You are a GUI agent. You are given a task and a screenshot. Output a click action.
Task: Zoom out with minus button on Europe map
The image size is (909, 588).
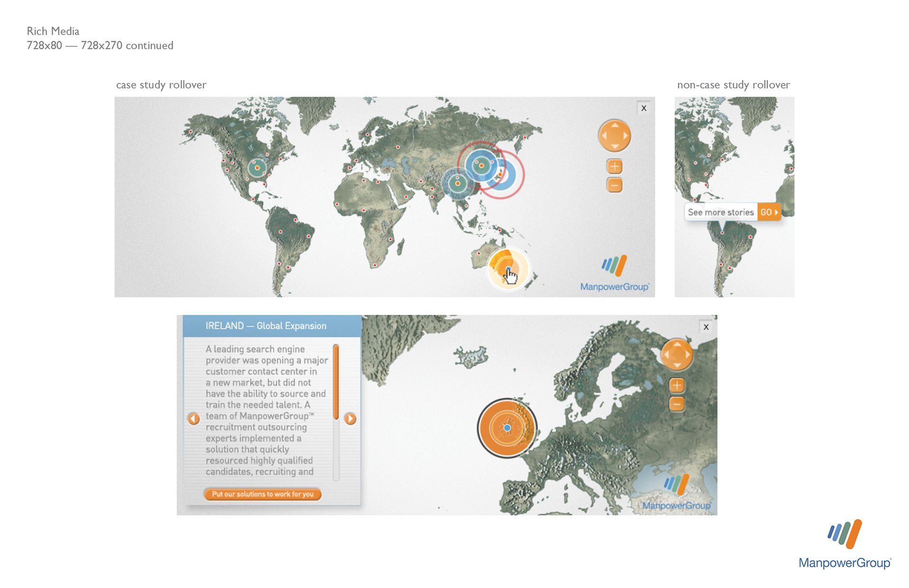click(677, 404)
